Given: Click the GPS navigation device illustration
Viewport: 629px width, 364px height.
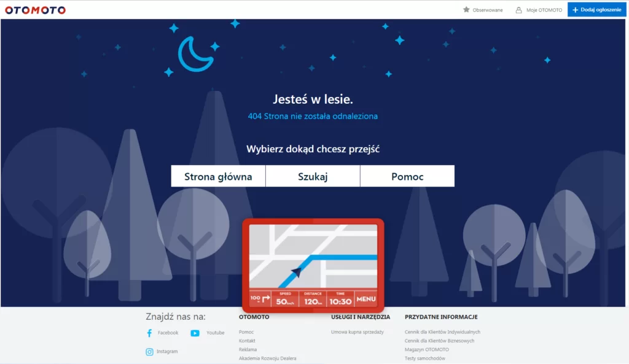Looking at the screenshot, I should (313, 265).
